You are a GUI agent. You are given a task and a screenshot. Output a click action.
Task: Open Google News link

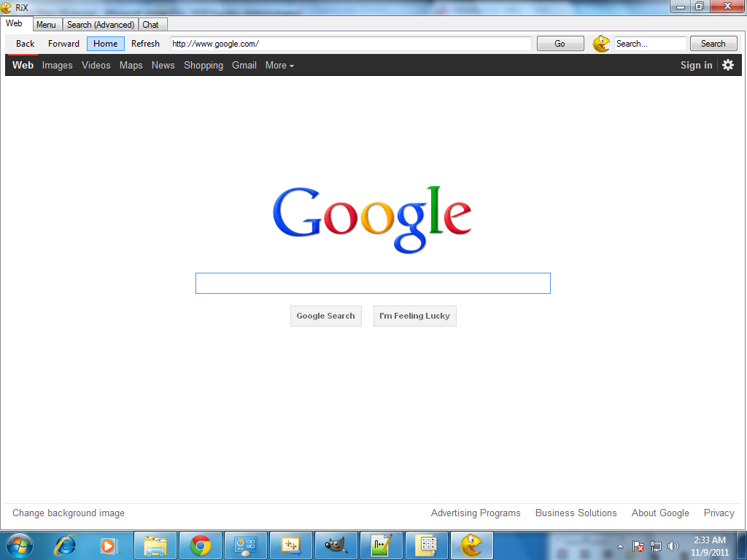click(163, 65)
